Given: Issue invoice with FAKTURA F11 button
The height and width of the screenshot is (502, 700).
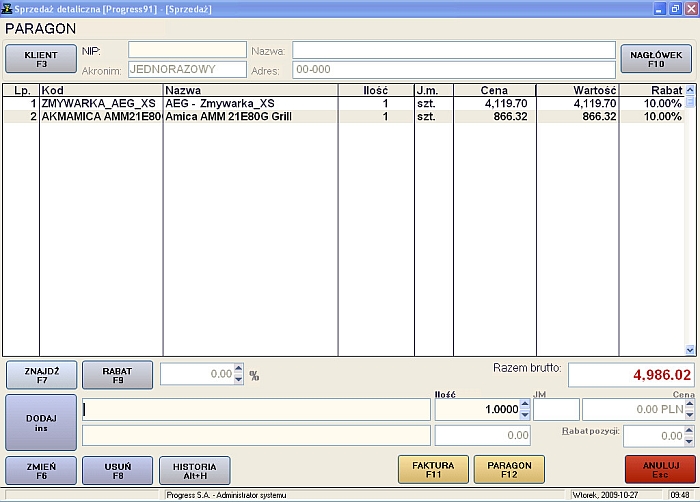Looking at the screenshot, I should [433, 469].
